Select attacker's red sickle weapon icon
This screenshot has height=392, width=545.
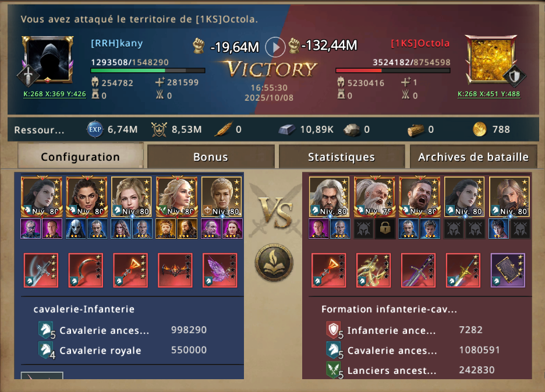click(86, 270)
